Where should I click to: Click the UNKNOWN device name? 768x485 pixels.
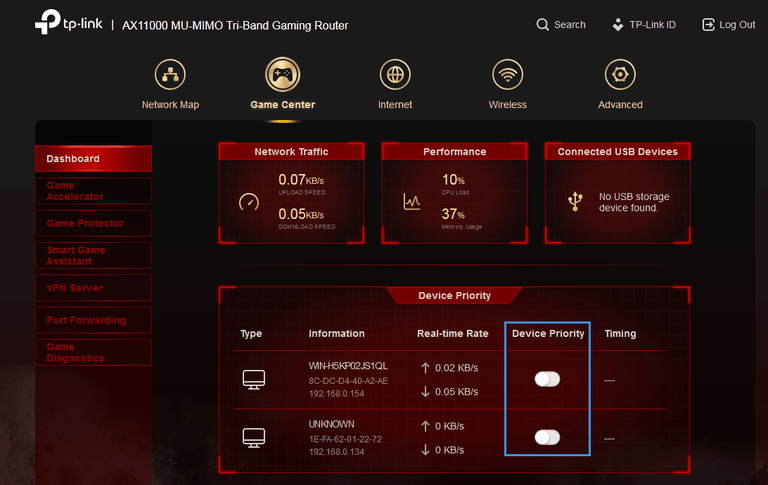[x=331, y=424]
